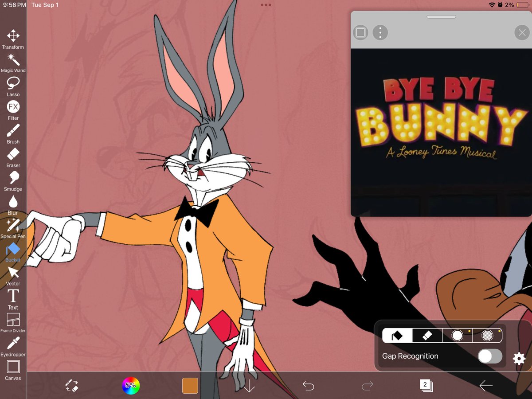Image resolution: width=532 pixels, height=399 pixels.
Task: Open the FX Filter tool
Action: [x=13, y=110]
